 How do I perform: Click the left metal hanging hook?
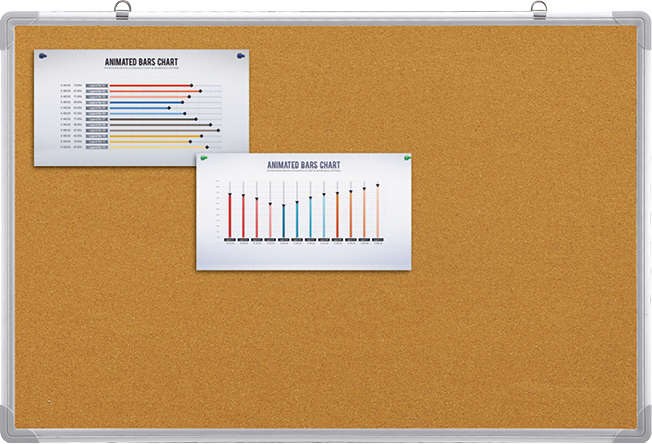click(x=122, y=10)
